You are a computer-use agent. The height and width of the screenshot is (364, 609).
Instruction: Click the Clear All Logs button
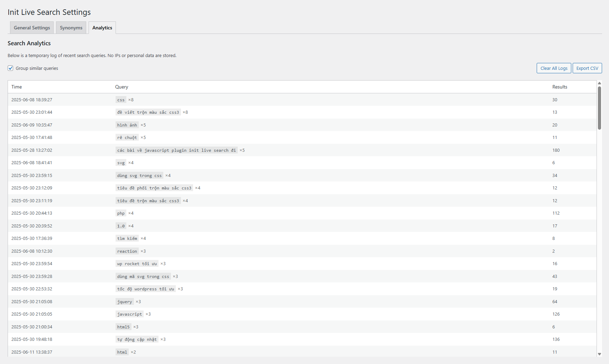click(554, 68)
